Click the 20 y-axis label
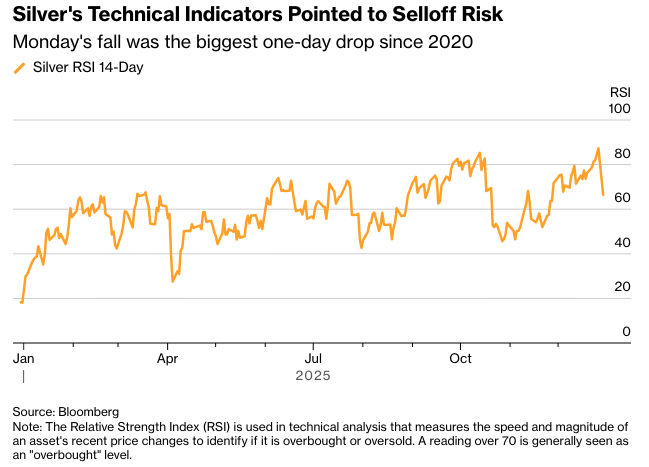This screenshot has width=649, height=467. pyautogui.click(x=623, y=287)
